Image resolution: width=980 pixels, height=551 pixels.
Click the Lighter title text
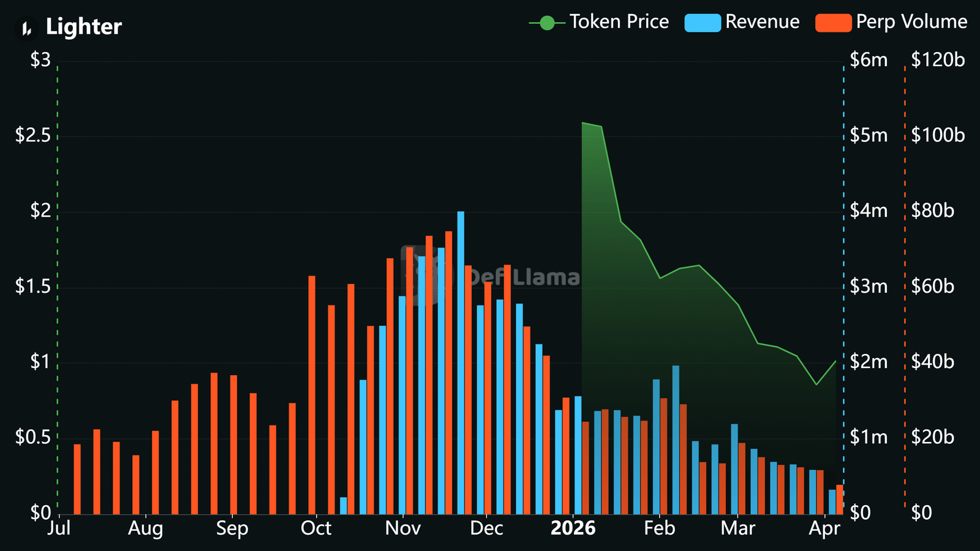click(83, 27)
